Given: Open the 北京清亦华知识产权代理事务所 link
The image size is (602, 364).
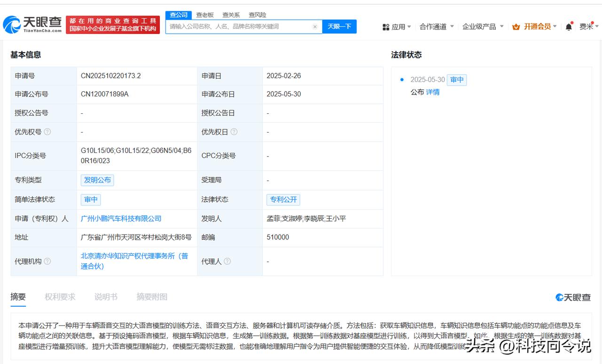Looking at the screenshot, I should (x=135, y=261).
